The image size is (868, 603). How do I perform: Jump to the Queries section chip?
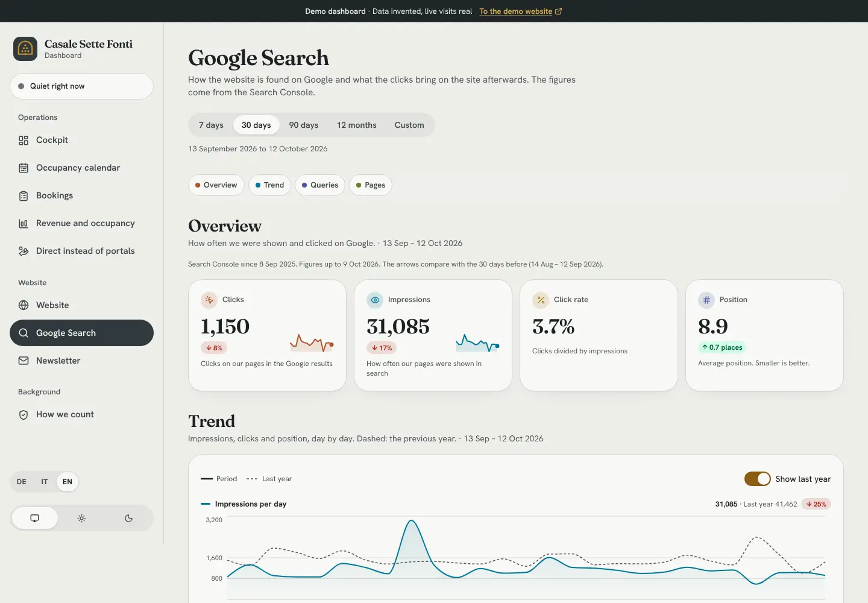pyautogui.click(x=320, y=185)
